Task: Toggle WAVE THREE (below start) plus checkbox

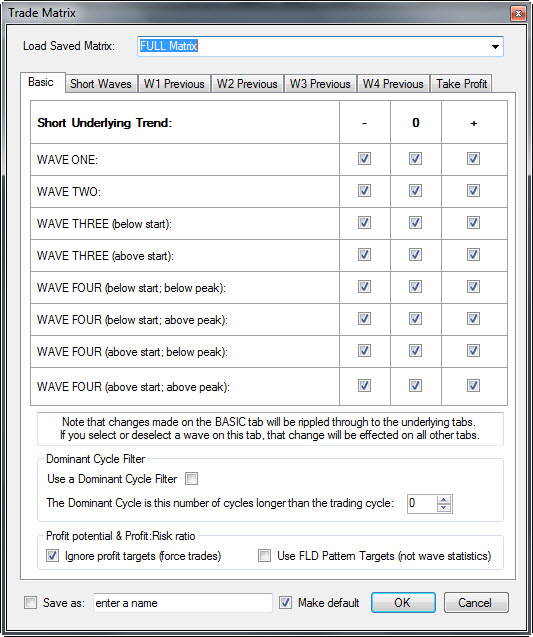Action: [473, 223]
